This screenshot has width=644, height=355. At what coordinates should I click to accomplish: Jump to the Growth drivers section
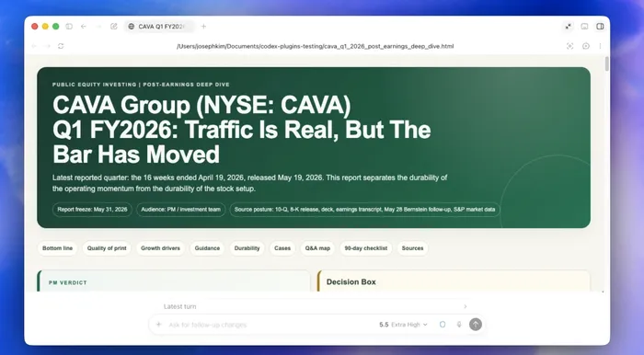161,248
